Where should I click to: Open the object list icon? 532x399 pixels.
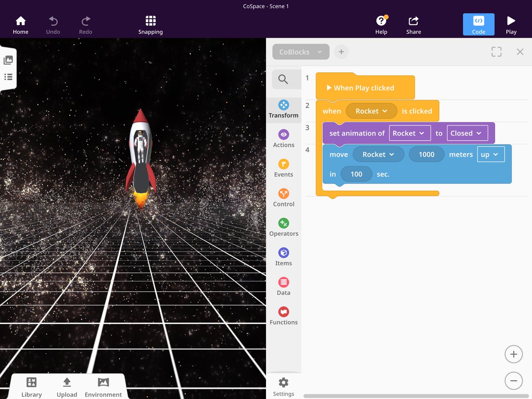(8, 77)
